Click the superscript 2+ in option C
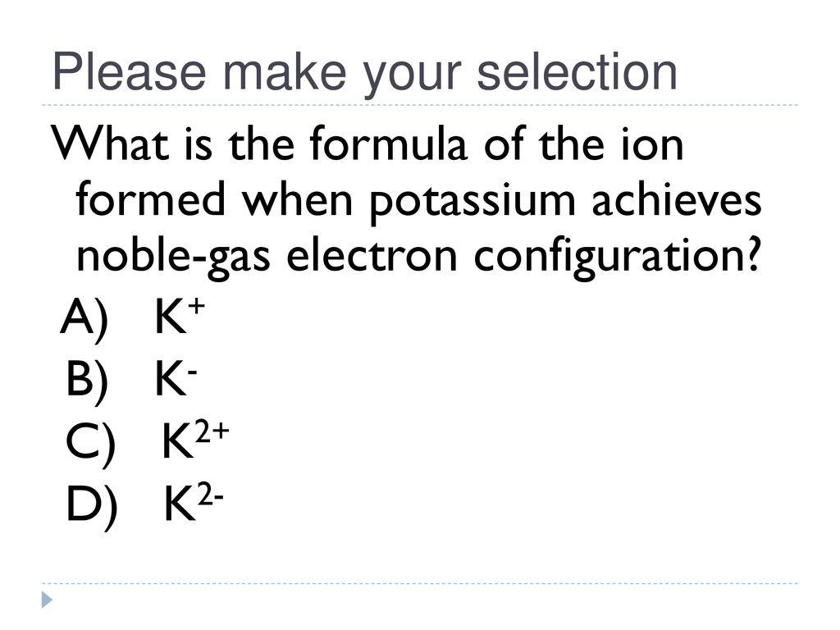The width and height of the screenshot is (840, 630). (212, 431)
